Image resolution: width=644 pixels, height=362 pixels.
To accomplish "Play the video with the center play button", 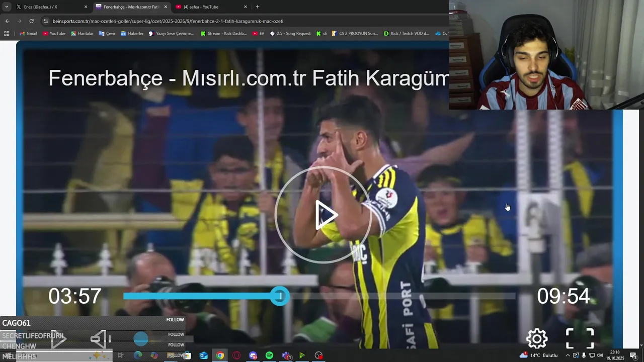I will (x=324, y=215).
